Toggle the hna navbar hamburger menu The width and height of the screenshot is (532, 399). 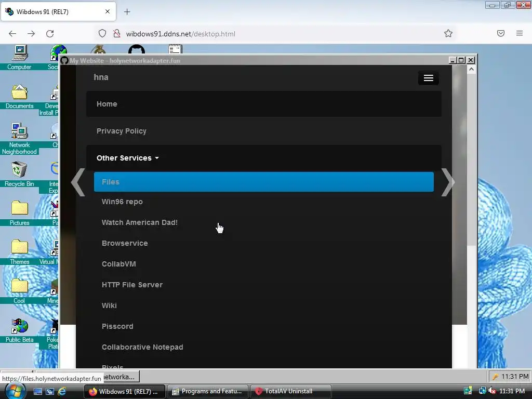pyautogui.click(x=428, y=78)
